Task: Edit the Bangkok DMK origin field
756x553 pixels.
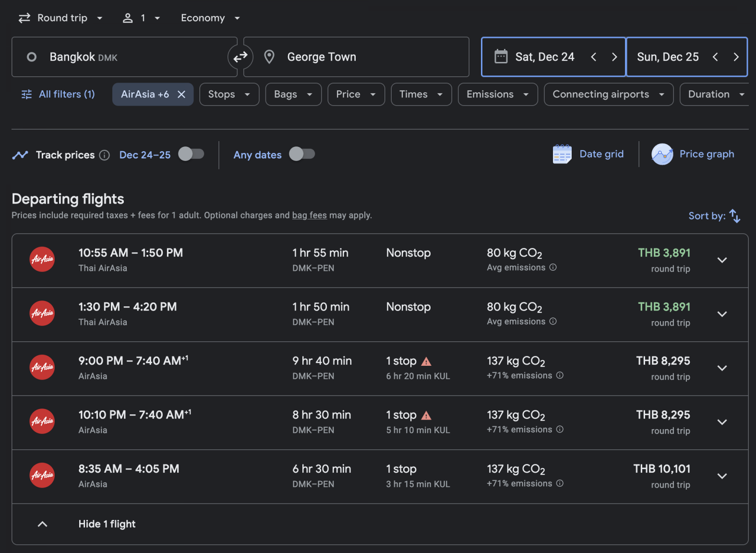Action: point(124,57)
